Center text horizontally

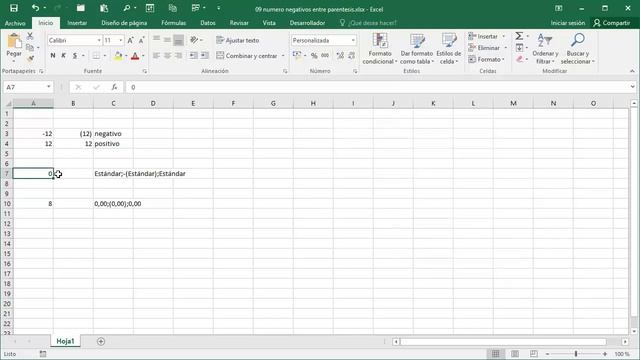[167, 56]
